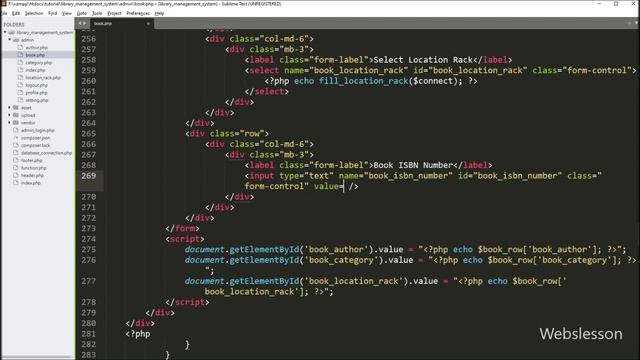Open the Help menu

pyautogui.click(x=159, y=13)
